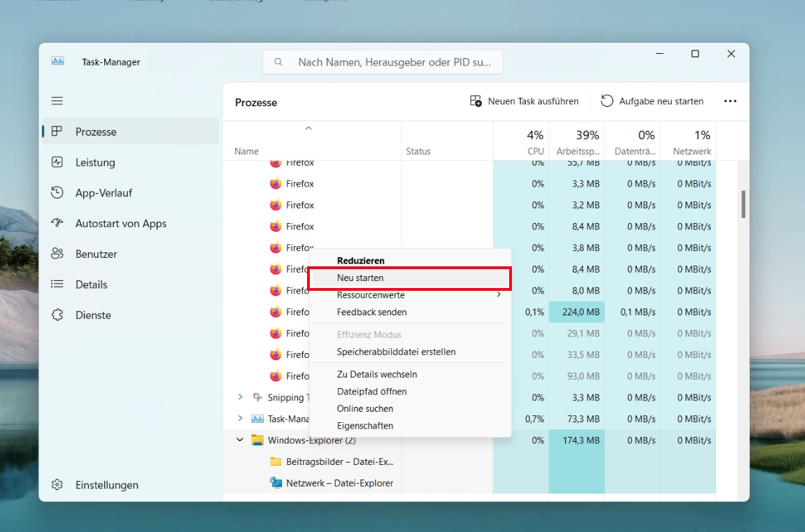The width and height of the screenshot is (805, 532).
Task: Open the Dienste services page
Action: (93, 315)
